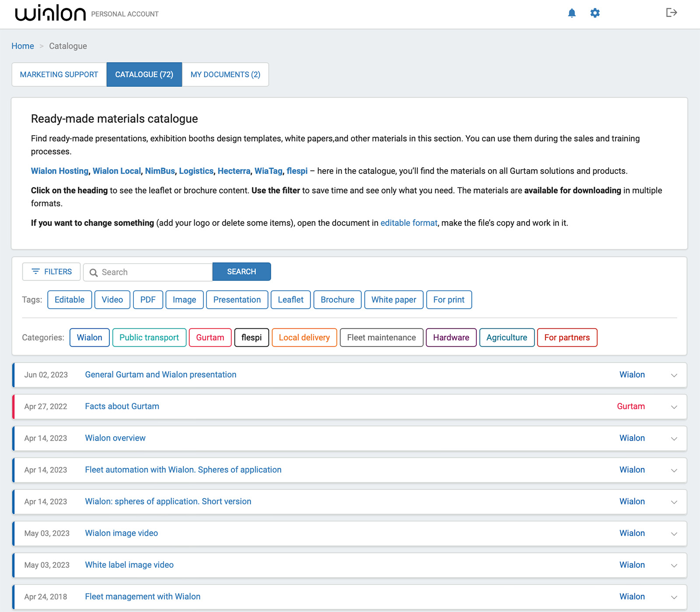
Task: Expand the Facts about Gurtam entry
Action: (x=673, y=407)
